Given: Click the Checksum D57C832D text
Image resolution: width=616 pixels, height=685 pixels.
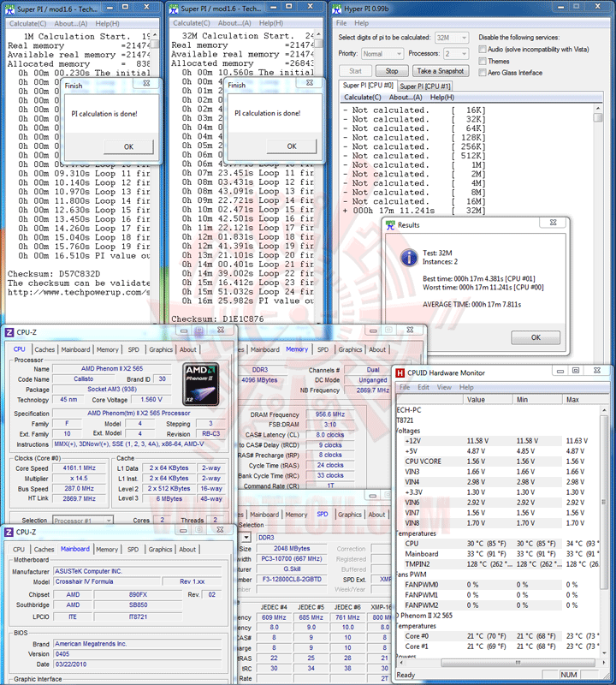Looking at the screenshot, I should [54, 274].
